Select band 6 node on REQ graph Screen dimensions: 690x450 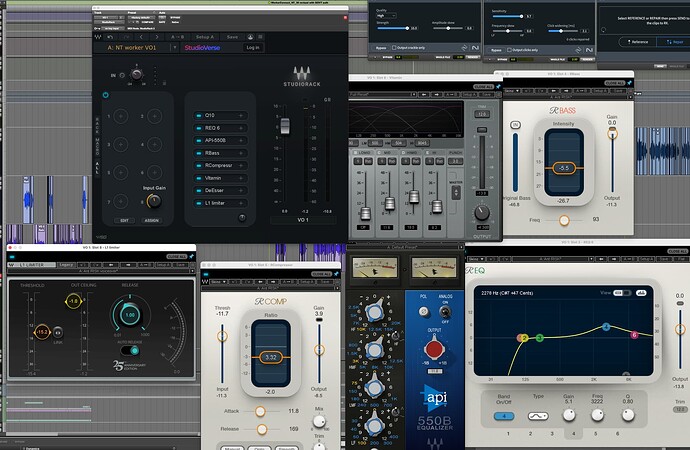(x=634, y=335)
